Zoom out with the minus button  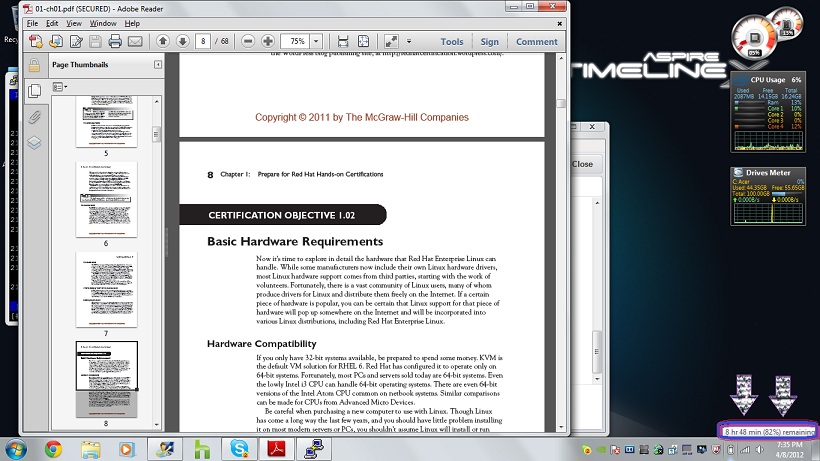tap(247, 41)
